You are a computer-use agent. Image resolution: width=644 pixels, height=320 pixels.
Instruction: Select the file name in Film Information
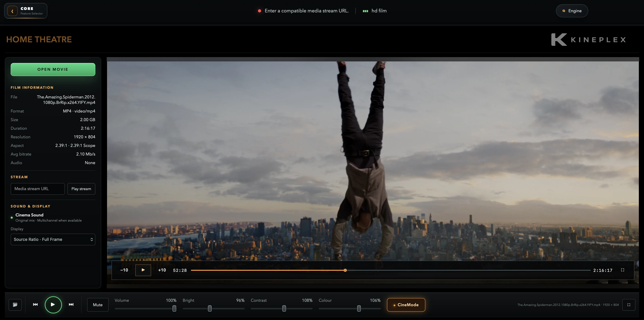[x=66, y=99]
